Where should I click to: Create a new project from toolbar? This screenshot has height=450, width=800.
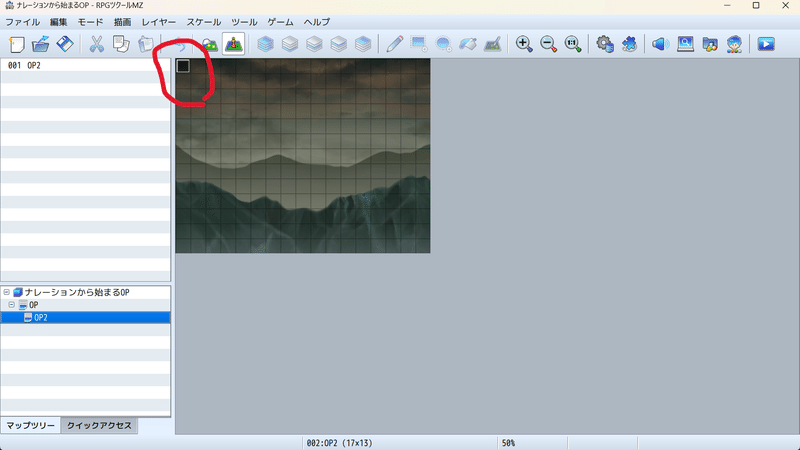point(16,44)
